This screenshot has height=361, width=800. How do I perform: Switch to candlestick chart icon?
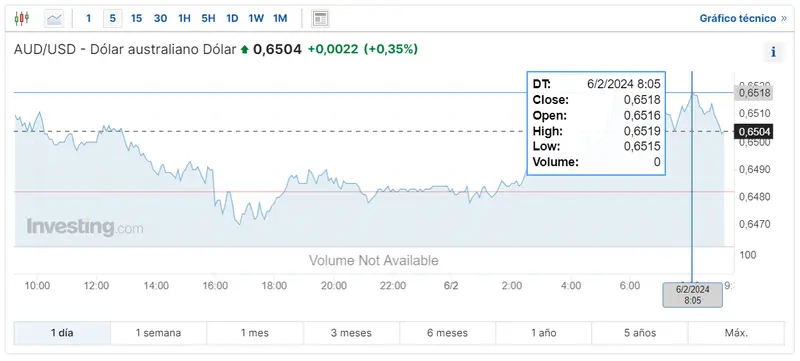tap(21, 19)
